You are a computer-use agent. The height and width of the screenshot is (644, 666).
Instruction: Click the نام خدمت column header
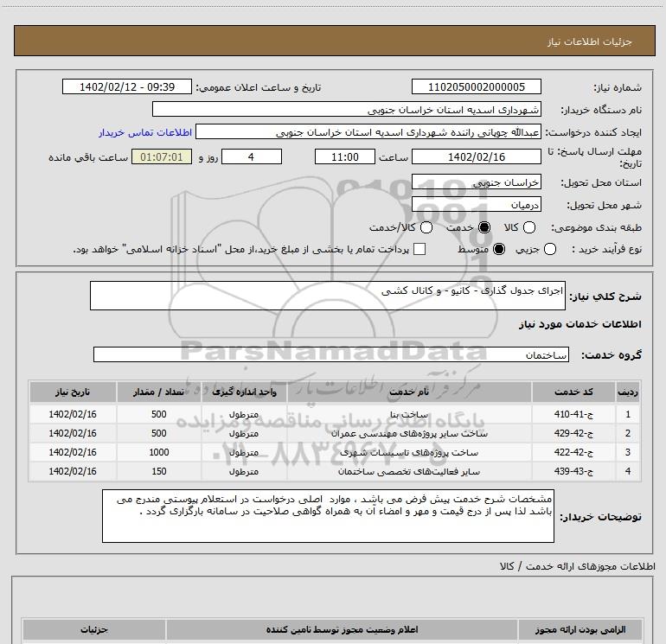409,392
